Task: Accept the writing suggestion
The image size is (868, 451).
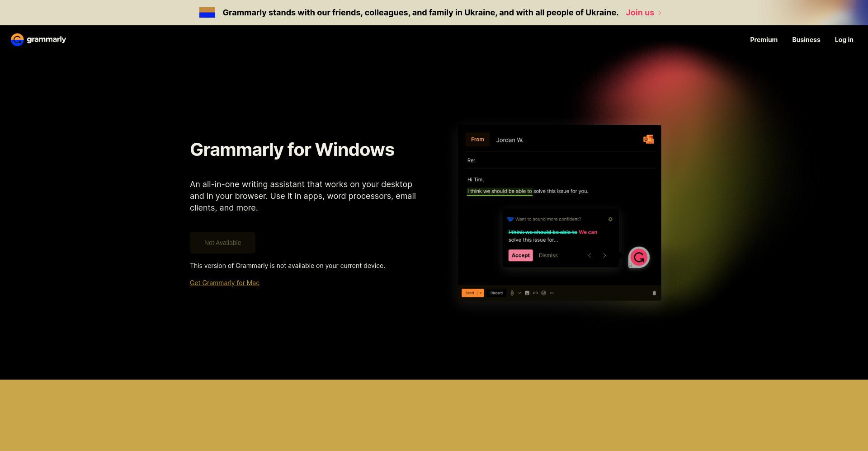Action: 520,256
